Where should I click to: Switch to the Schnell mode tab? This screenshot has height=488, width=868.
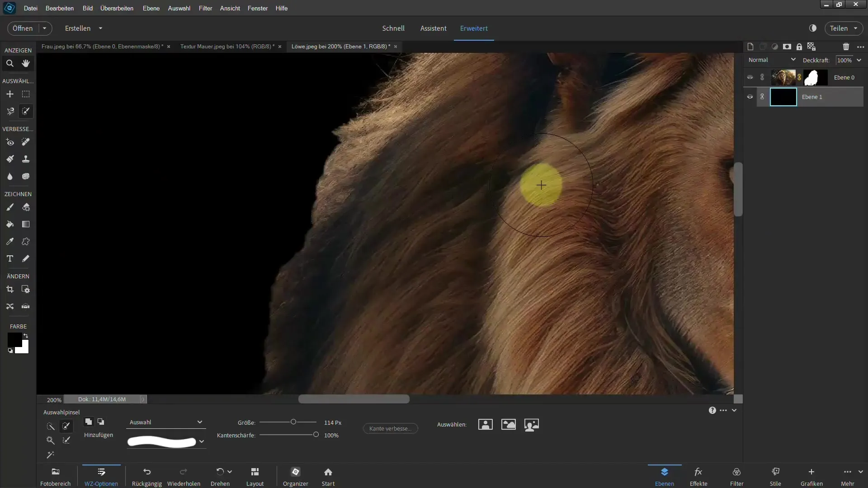[393, 28]
